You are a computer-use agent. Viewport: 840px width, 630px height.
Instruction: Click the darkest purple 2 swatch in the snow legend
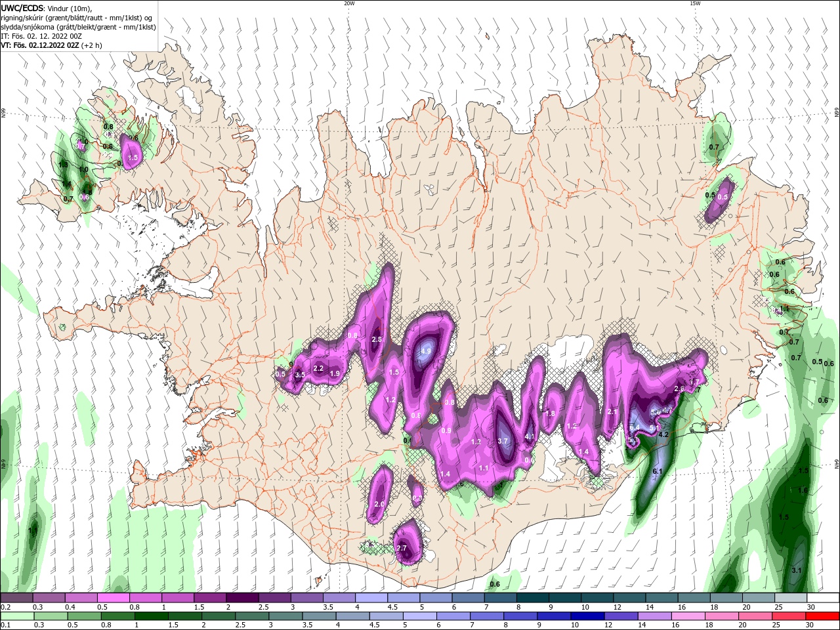coord(242,598)
